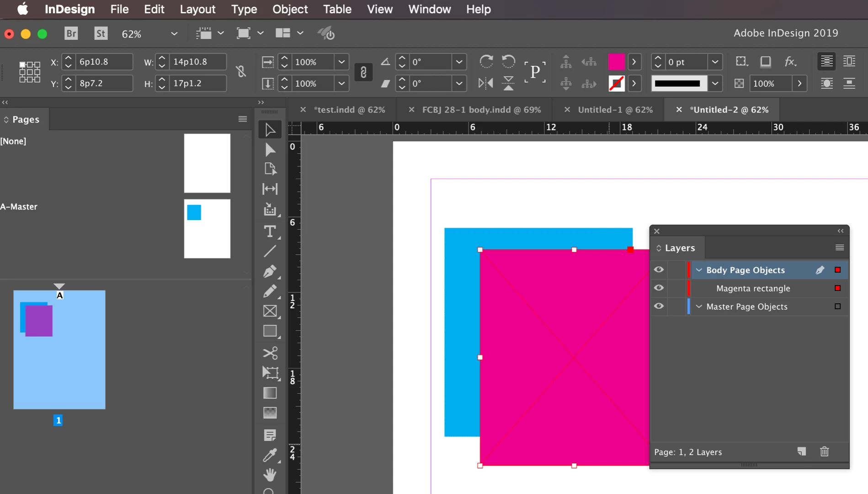Open the stroke weight dropdown
Image resolution: width=868 pixels, height=494 pixels.
(715, 62)
